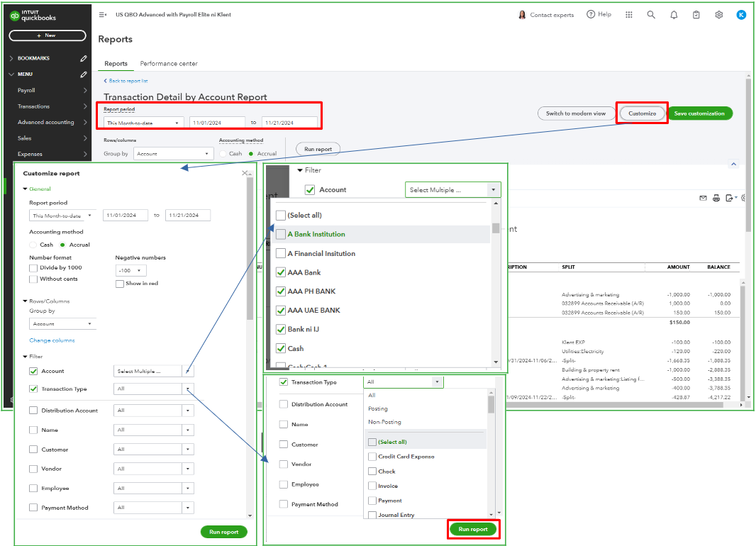
Task: Click the Save customization button
Action: 699,113
